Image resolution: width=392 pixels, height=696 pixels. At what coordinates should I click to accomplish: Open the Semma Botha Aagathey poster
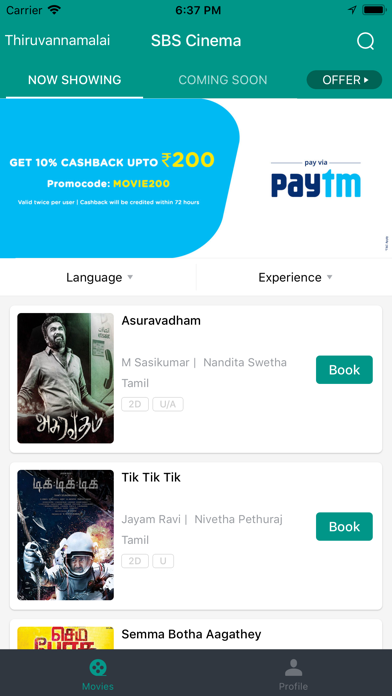pyautogui.click(x=65, y=638)
